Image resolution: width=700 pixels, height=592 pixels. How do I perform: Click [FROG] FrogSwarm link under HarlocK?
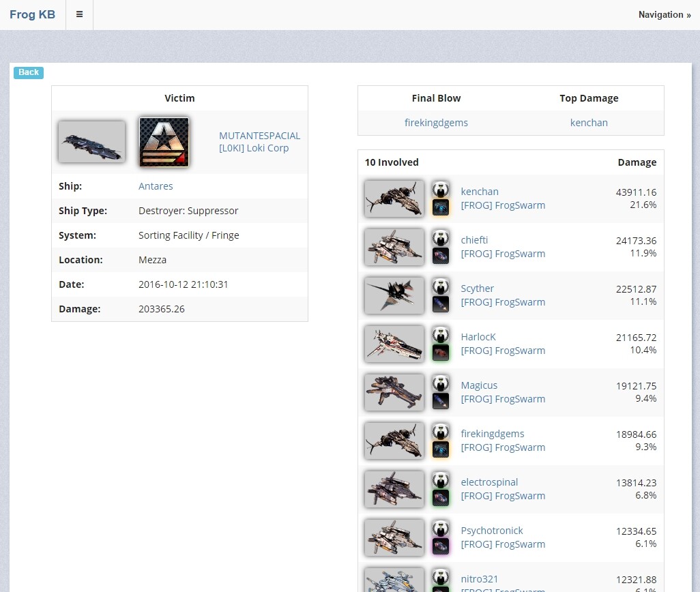click(503, 351)
